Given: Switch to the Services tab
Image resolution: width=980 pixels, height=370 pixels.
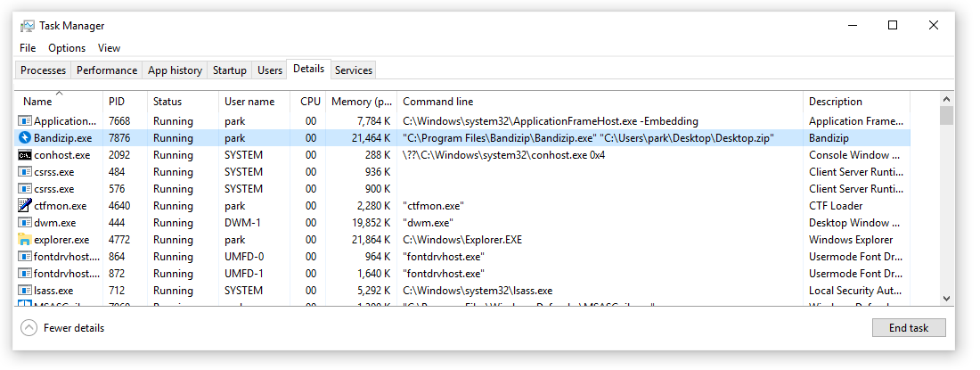Looking at the screenshot, I should [354, 70].
